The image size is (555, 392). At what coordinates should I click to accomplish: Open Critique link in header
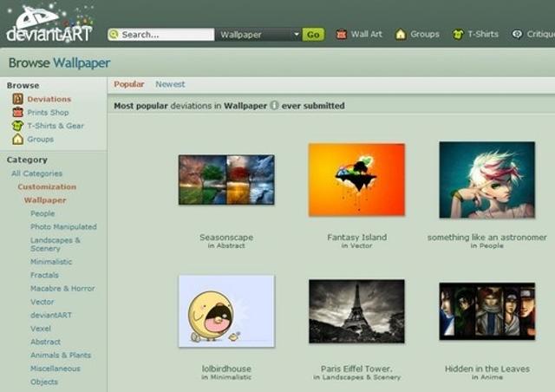541,35
